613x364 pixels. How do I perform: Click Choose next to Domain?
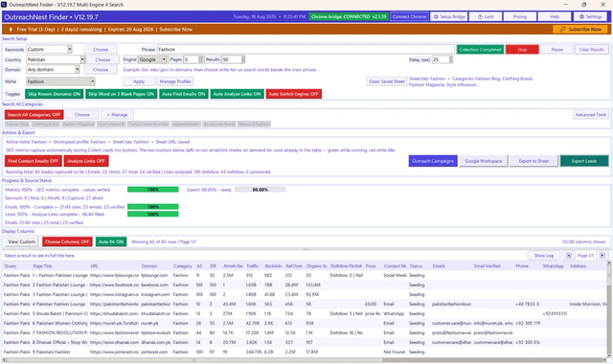pyautogui.click(x=101, y=70)
